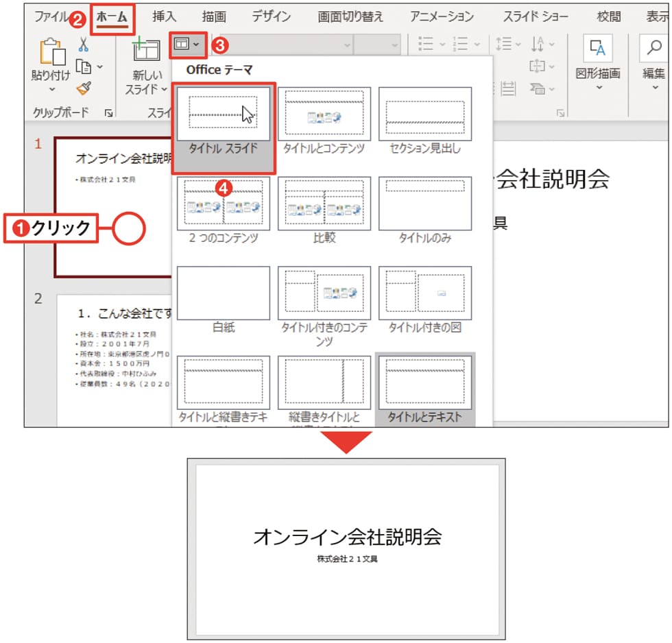Open the 校閲 tab
Viewport: 672px width, 643px height.
(609, 16)
